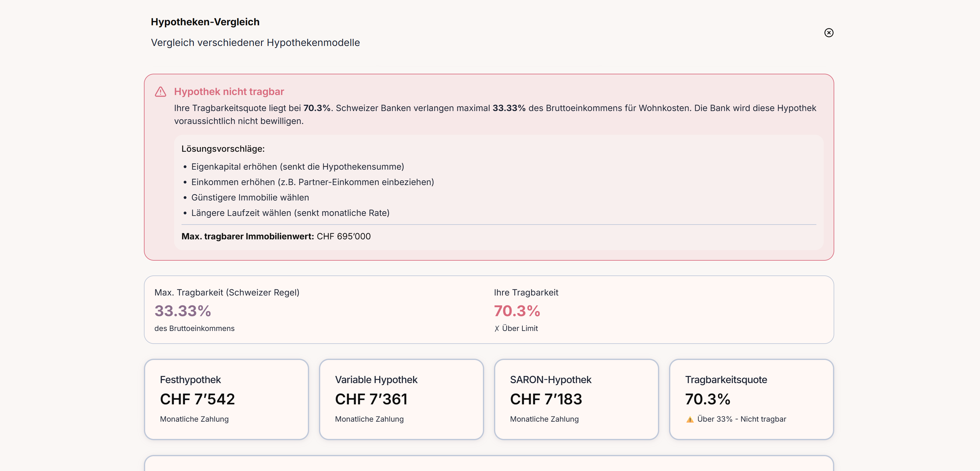
Task: Click the CHF 7'542 monthly amount
Action: [x=197, y=399]
